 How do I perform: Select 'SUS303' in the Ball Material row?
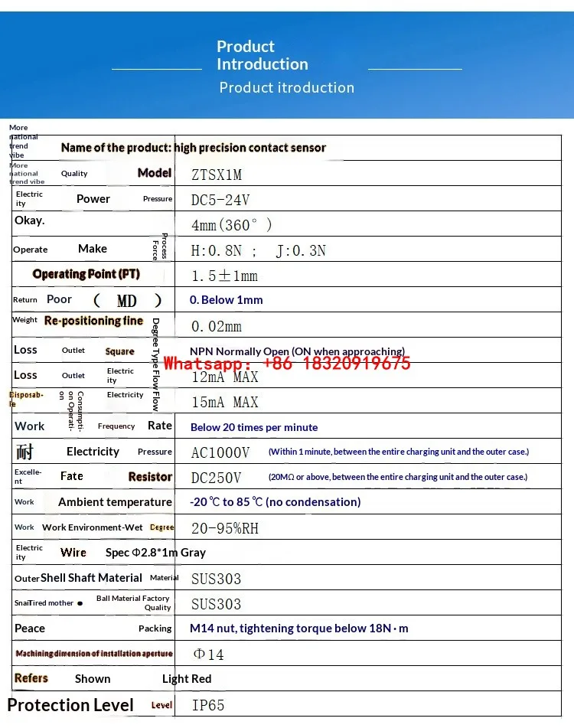tap(217, 604)
